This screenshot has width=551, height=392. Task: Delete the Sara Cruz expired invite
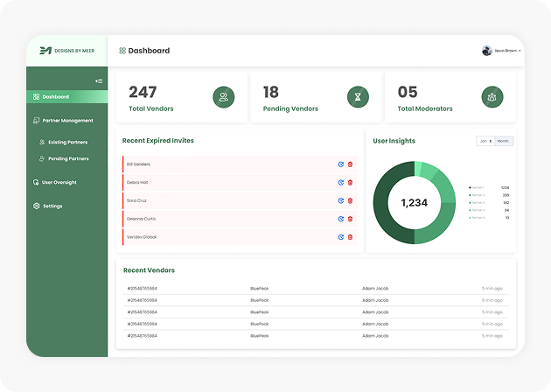[x=350, y=200]
